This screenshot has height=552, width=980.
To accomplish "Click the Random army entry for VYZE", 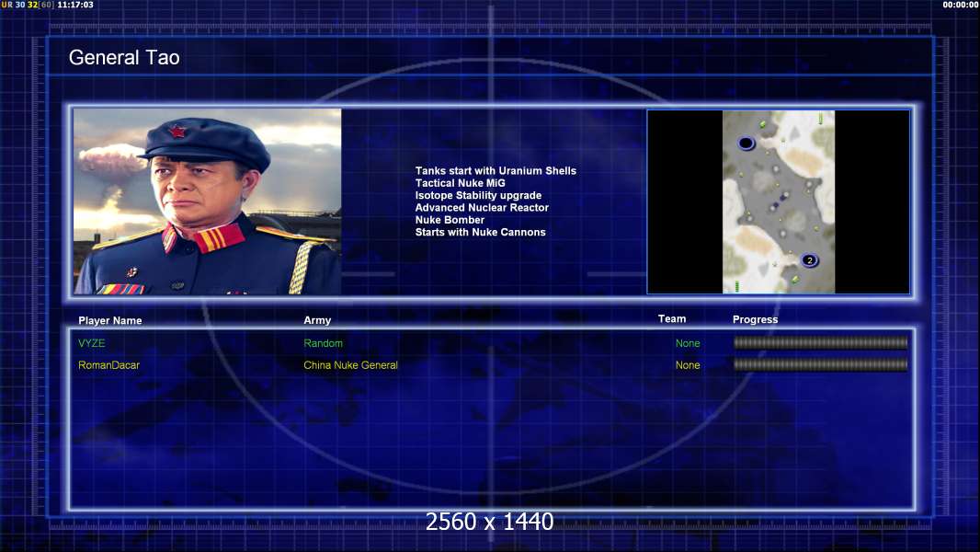I will coord(323,343).
